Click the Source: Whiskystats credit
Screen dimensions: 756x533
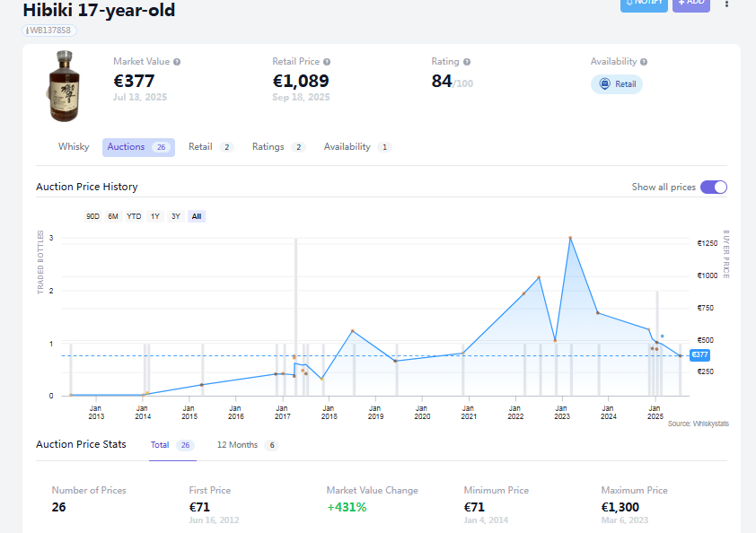click(x=699, y=424)
